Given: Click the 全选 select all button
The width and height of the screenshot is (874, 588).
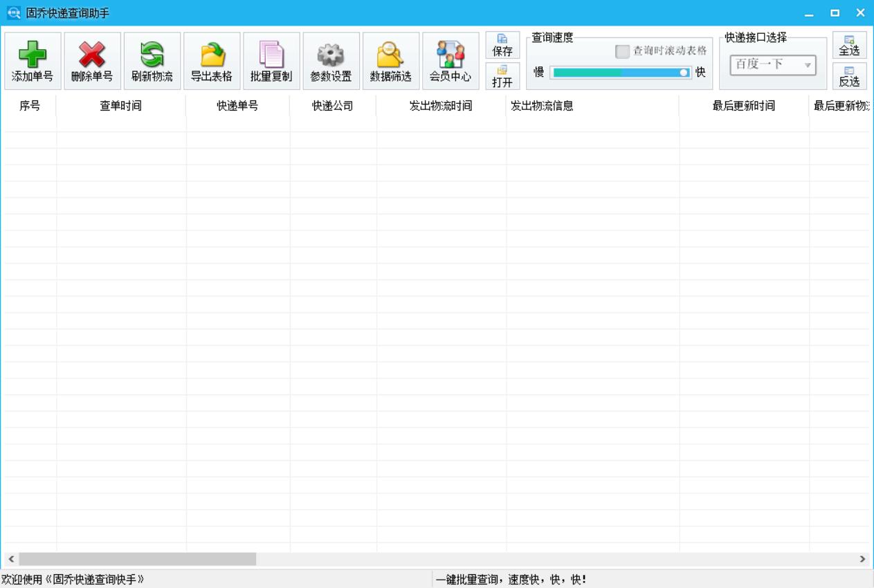Looking at the screenshot, I should (x=849, y=44).
